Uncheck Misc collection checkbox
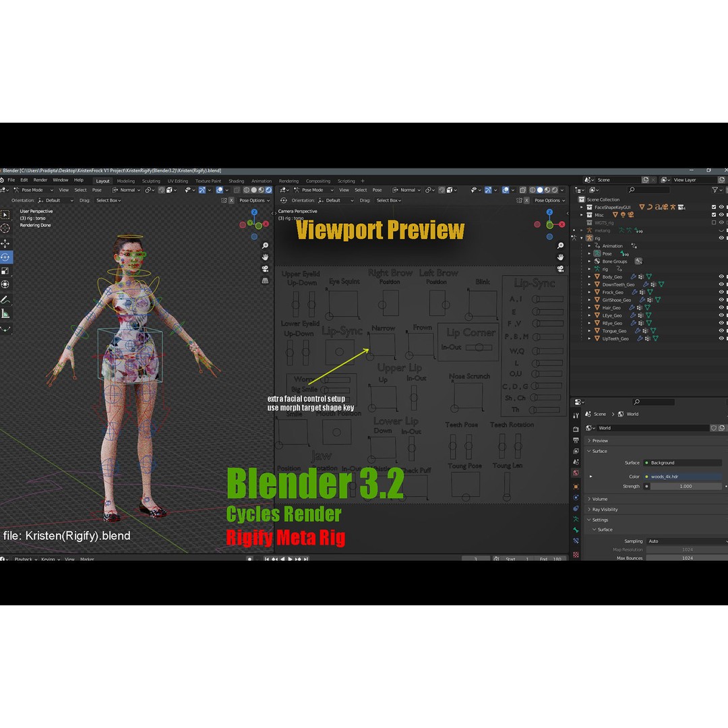 point(714,215)
